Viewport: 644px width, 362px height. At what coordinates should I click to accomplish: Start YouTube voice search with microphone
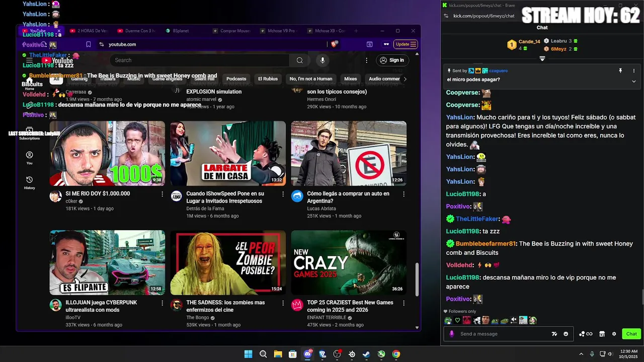point(323,60)
